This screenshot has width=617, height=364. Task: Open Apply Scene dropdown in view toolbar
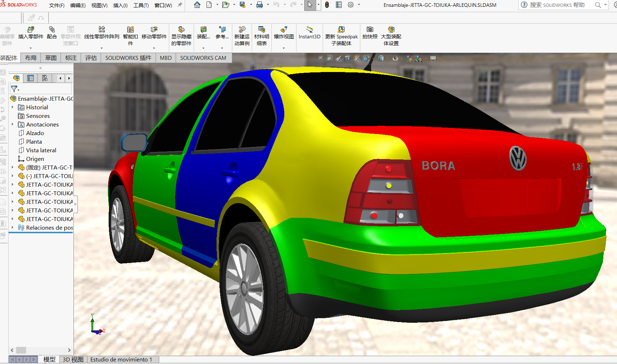[x=418, y=58]
